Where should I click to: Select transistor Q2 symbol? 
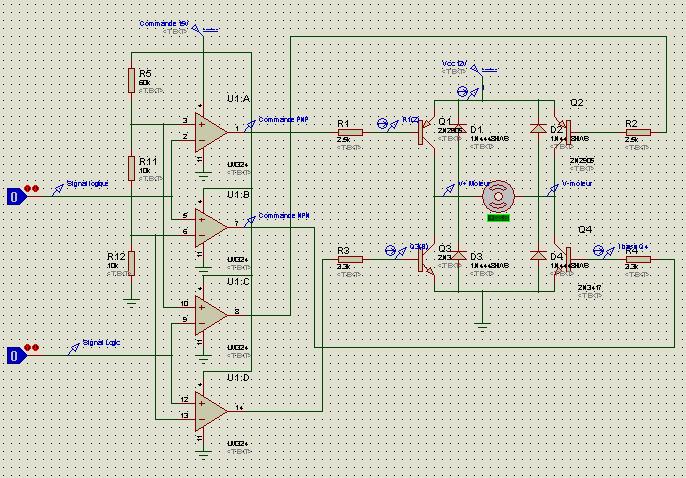562,132
